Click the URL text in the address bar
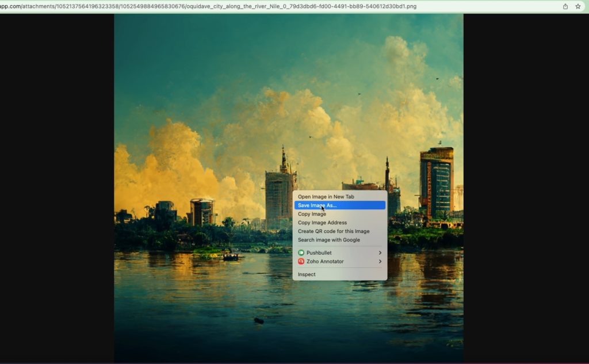The image size is (589, 364). 208,6
